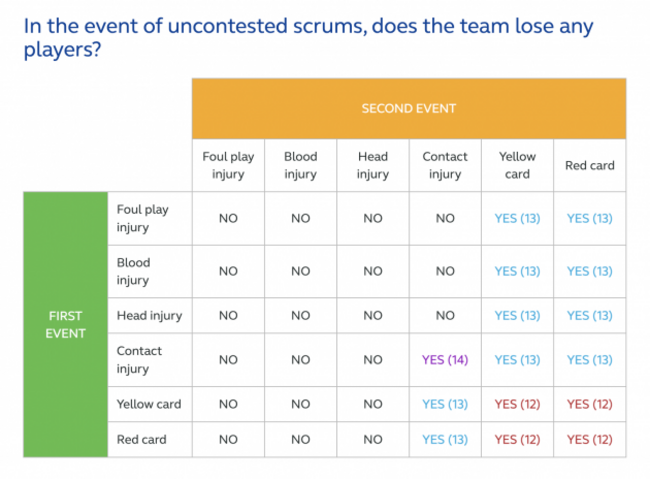Click the green FIRST EVENT cell
Image resolution: width=650 pixels, height=479 pixels.
pyautogui.click(x=65, y=324)
